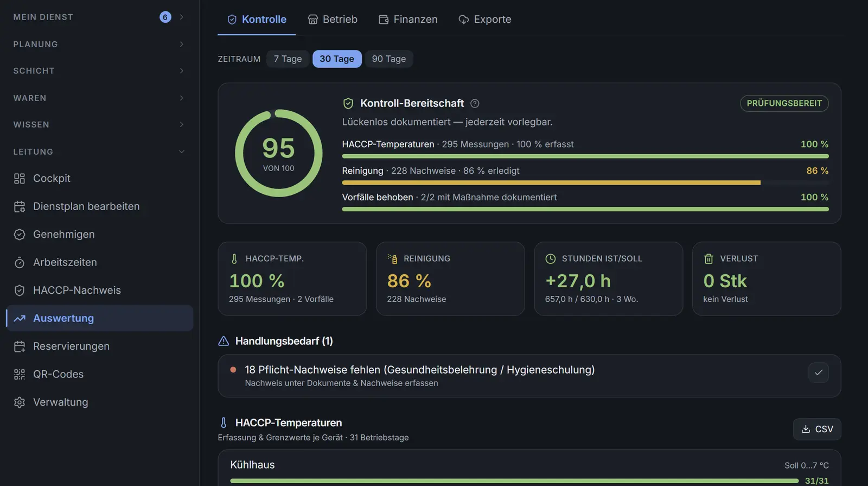This screenshot has height=486, width=868.
Task: Expand the WISSEN section chevron
Action: [x=182, y=124]
